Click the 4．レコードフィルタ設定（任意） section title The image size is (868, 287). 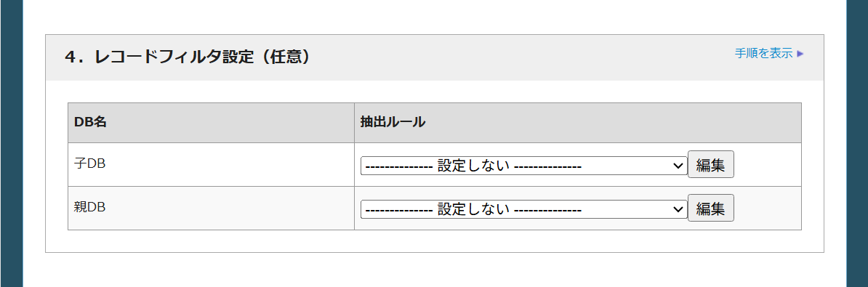click(x=187, y=57)
